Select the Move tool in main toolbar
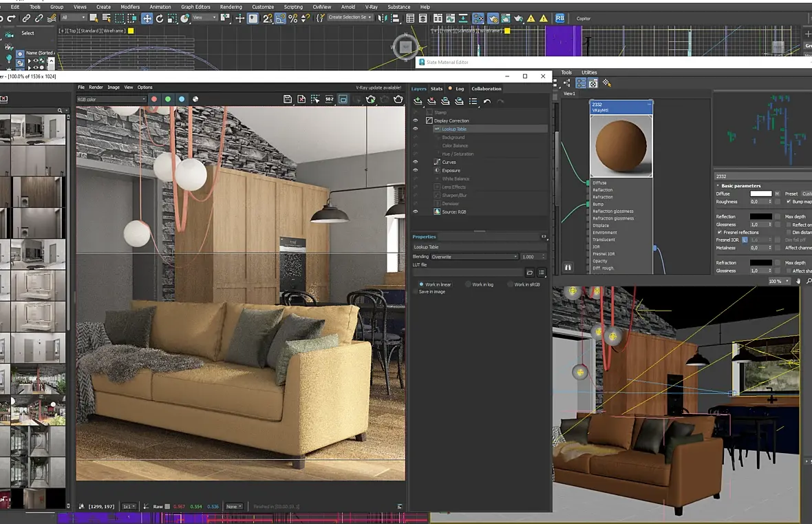The height and width of the screenshot is (524, 812). click(147, 19)
